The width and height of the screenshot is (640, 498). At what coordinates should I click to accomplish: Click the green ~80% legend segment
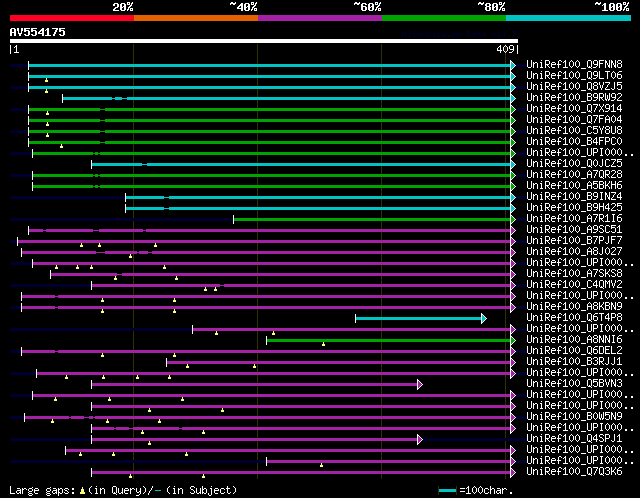[444, 17]
